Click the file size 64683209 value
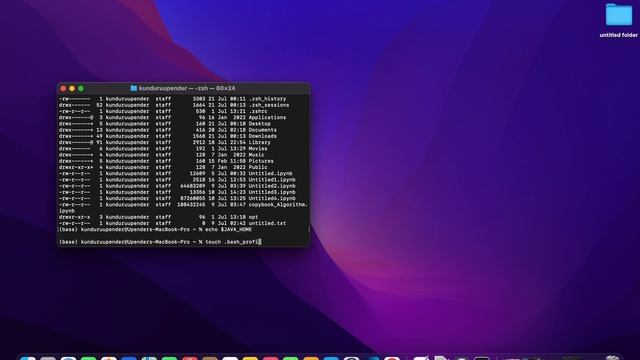 coord(193,186)
